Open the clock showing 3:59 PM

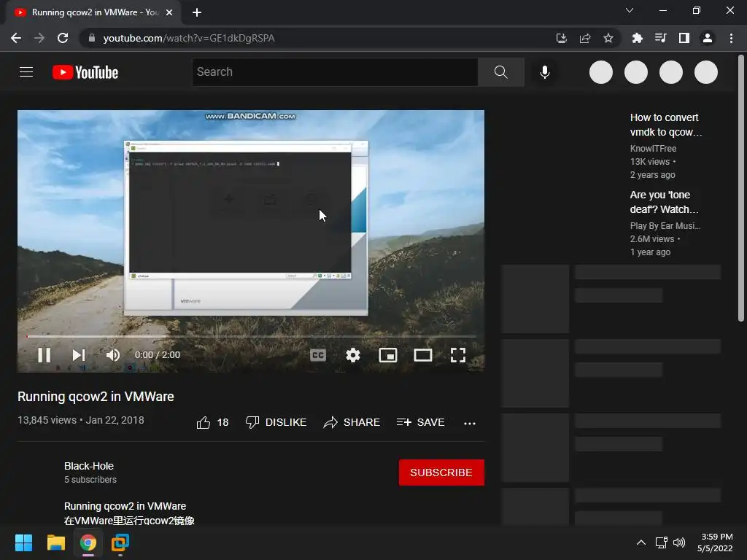click(715, 542)
